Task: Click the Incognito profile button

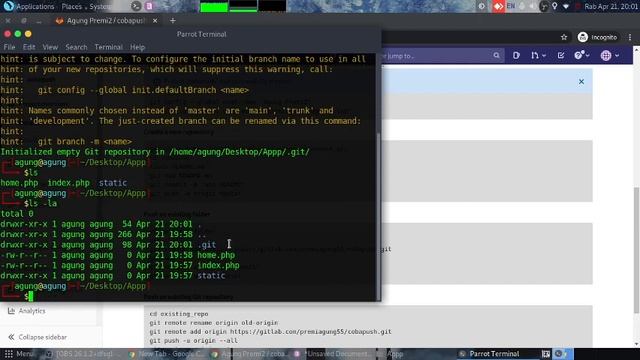Action: click(x=598, y=37)
